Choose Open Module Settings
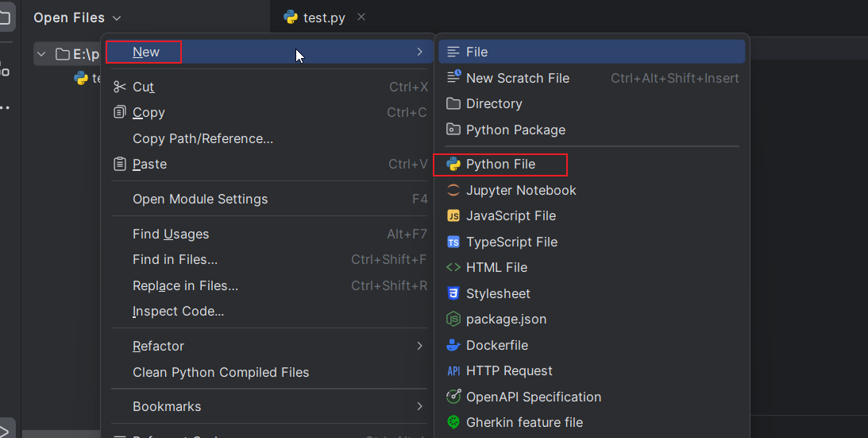Screen dimensions: 868x438 tap(200, 199)
